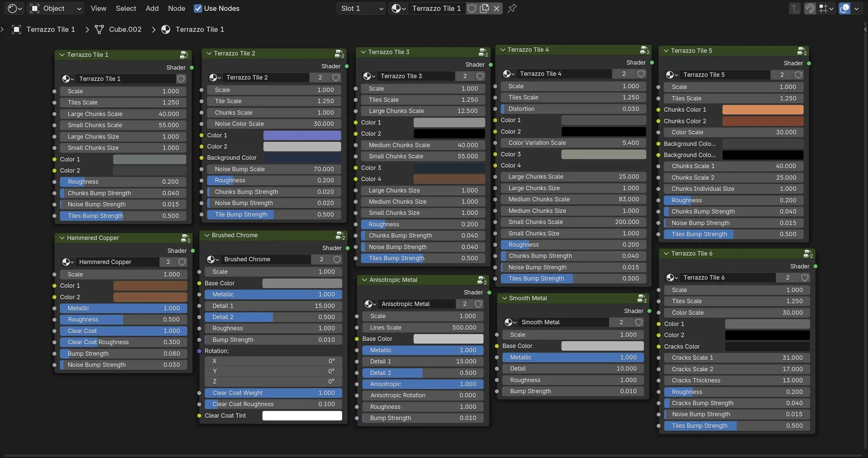Collapse the Smooth Metal node
Image resolution: width=868 pixels, height=458 pixels.
point(505,298)
